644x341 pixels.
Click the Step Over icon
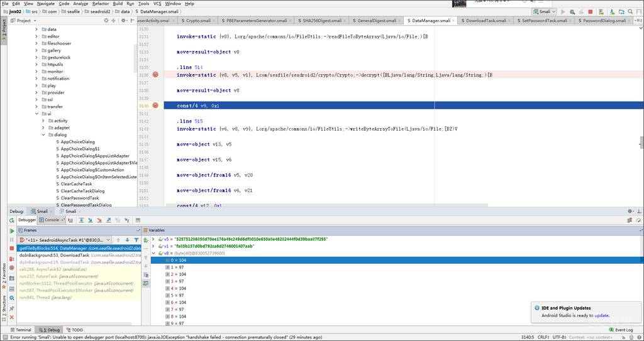click(x=81, y=220)
